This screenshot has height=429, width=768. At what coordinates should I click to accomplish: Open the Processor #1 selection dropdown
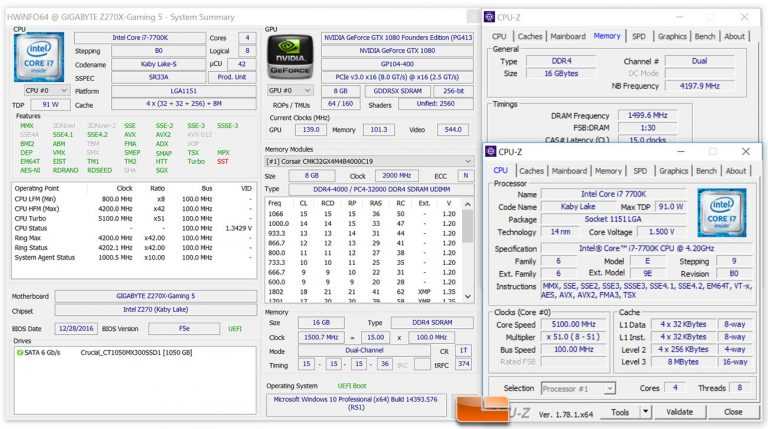point(578,388)
